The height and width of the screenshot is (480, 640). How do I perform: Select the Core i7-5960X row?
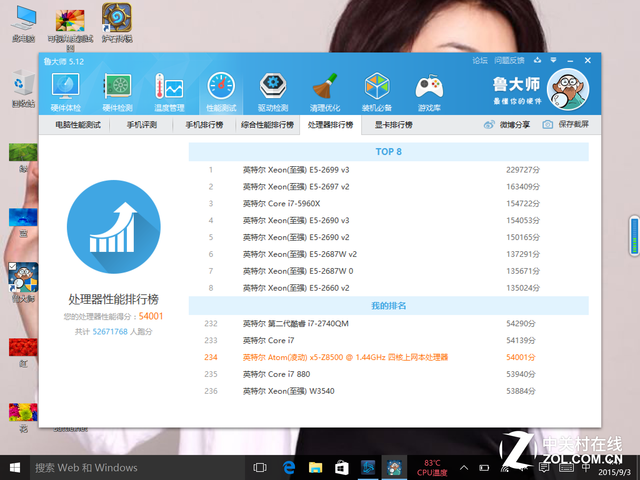click(389, 204)
